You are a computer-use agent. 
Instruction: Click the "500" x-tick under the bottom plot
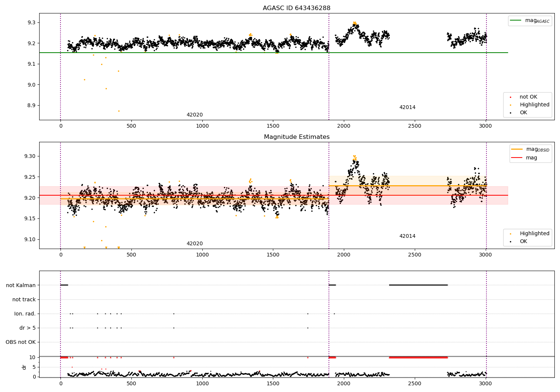(x=131, y=383)
